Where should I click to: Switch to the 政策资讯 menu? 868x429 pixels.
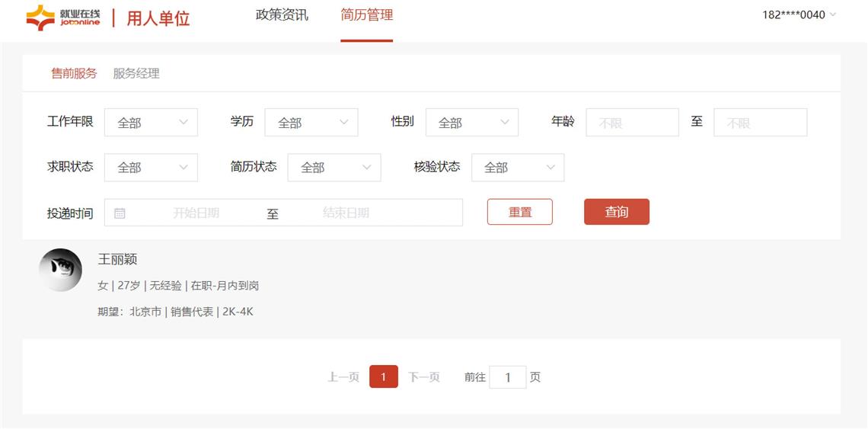click(x=282, y=15)
